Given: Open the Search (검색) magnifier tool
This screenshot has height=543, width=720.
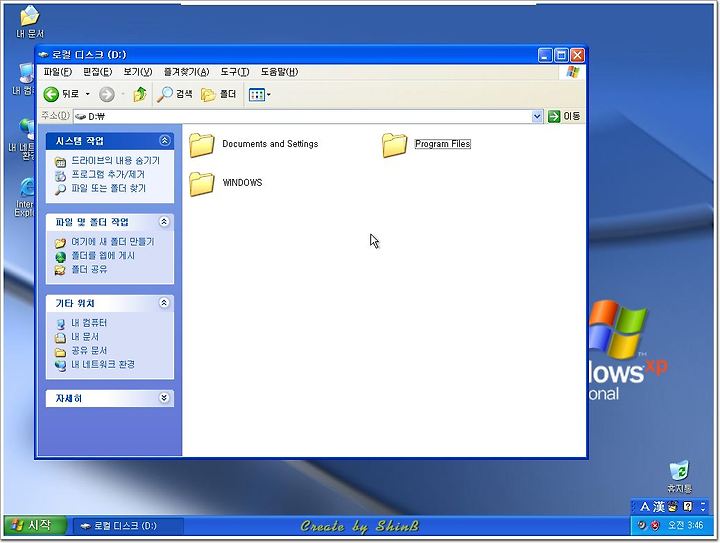Looking at the screenshot, I should (174, 94).
